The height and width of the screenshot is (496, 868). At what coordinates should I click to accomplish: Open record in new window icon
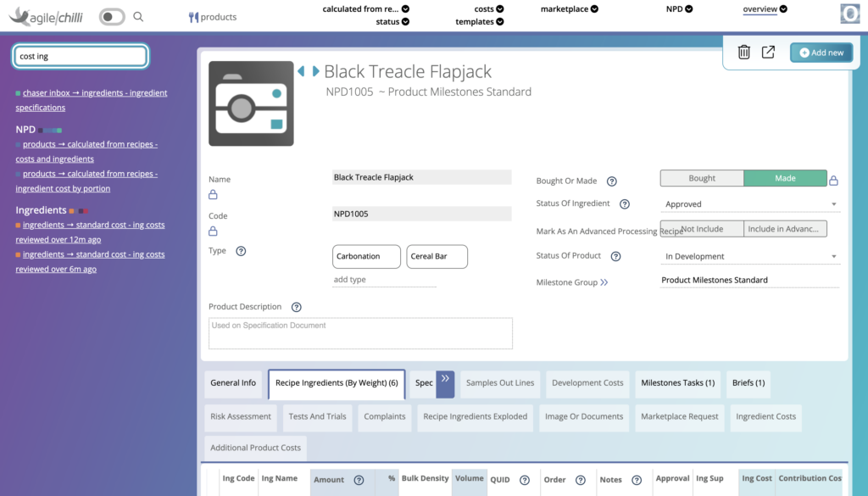click(768, 53)
